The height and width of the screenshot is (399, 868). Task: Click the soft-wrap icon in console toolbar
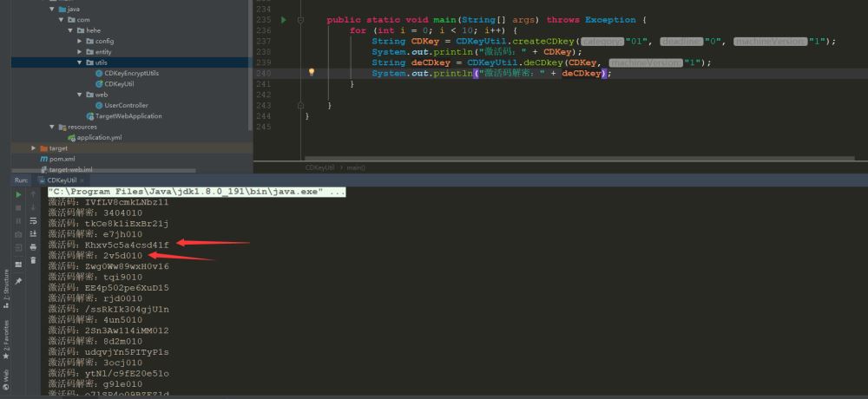pos(33,221)
